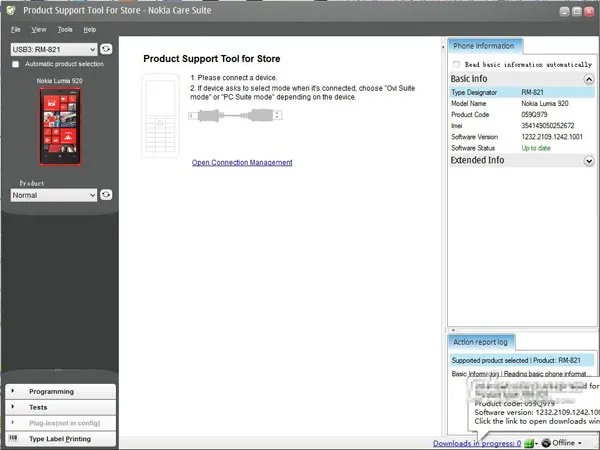Click the Nokia Care Suite title bar icon
The height and width of the screenshot is (450, 600).
(x=10, y=10)
